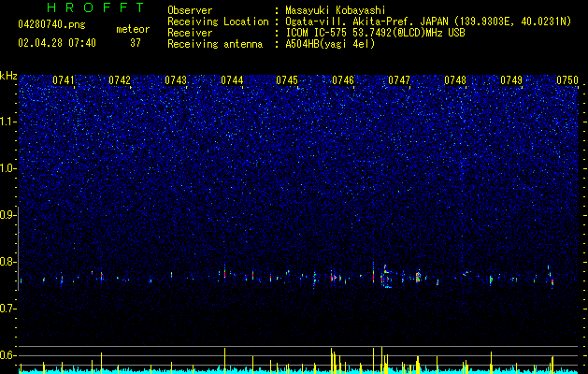The width and height of the screenshot is (588, 374).
Task: Click the HROFFT title text
Action: pyautogui.click(x=95, y=7)
